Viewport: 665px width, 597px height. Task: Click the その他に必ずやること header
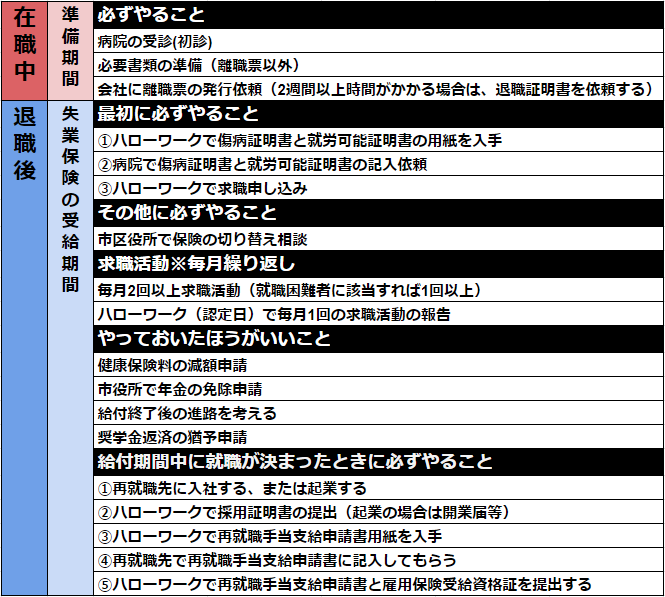(x=378, y=213)
